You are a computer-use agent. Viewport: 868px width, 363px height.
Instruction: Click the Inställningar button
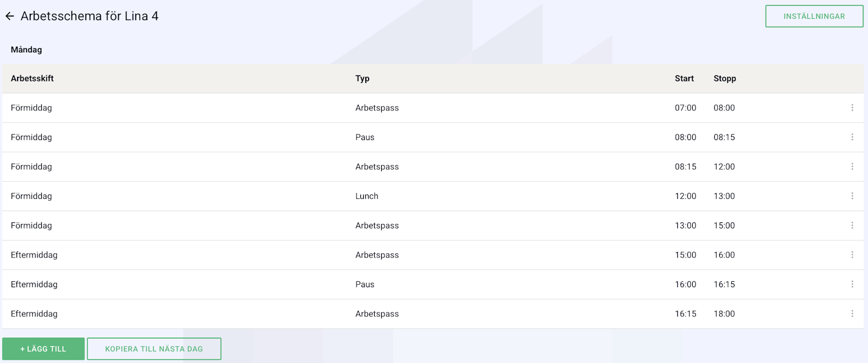(814, 16)
